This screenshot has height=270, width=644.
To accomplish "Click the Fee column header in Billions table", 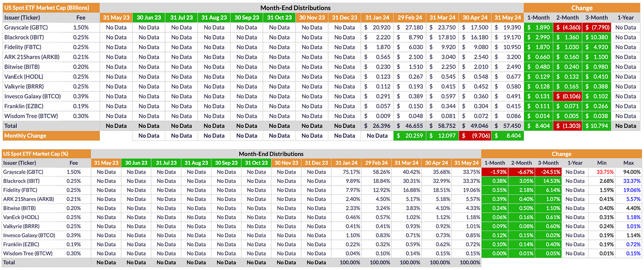I will 80,18.
